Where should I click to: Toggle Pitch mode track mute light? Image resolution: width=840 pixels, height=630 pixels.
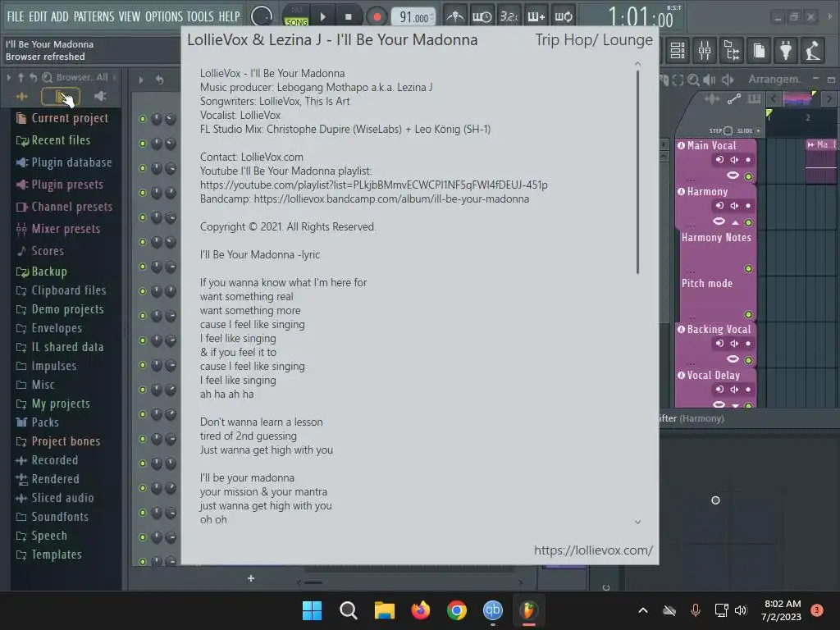748,314
